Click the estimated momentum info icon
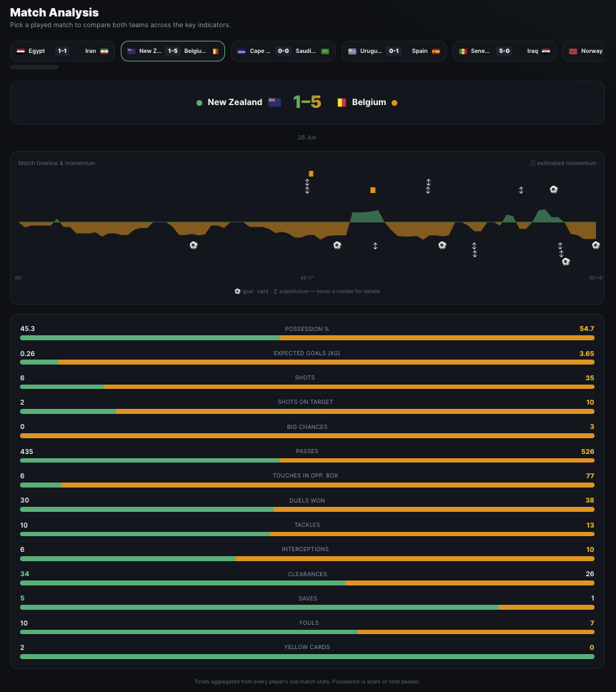 pyautogui.click(x=532, y=163)
